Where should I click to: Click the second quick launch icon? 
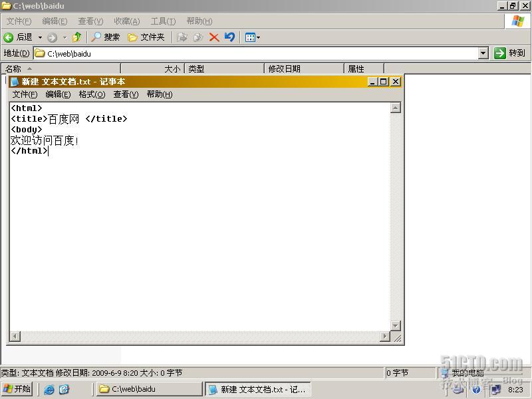click(x=64, y=390)
